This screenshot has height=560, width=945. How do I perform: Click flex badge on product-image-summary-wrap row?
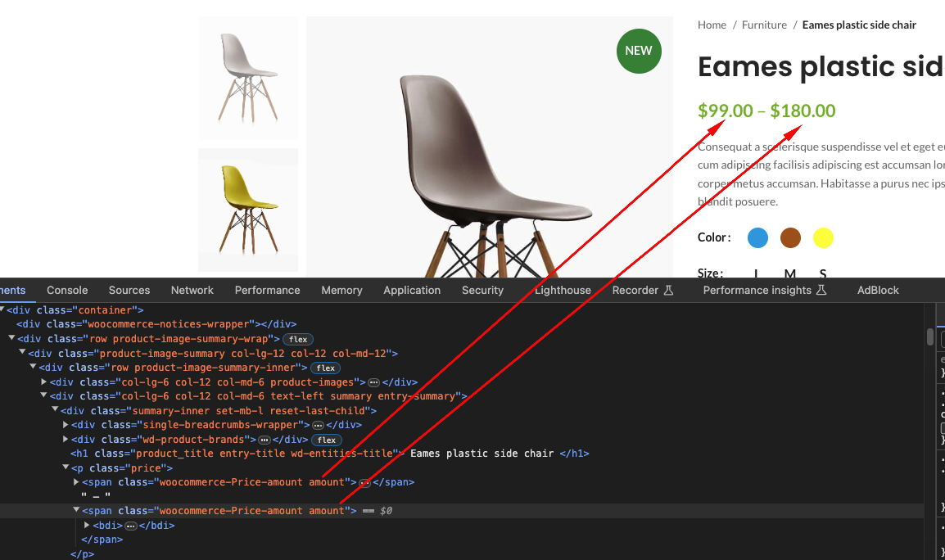(x=298, y=340)
